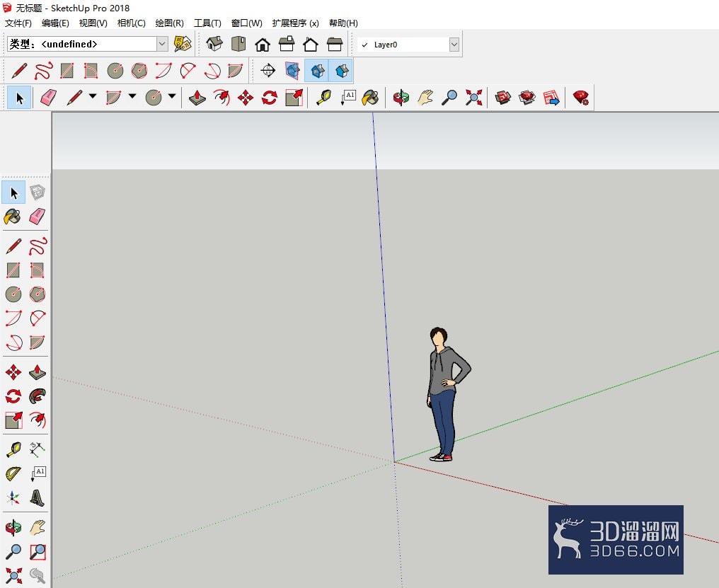Select the Protractor tool in left palette
The width and height of the screenshot is (719, 588).
coord(13,473)
